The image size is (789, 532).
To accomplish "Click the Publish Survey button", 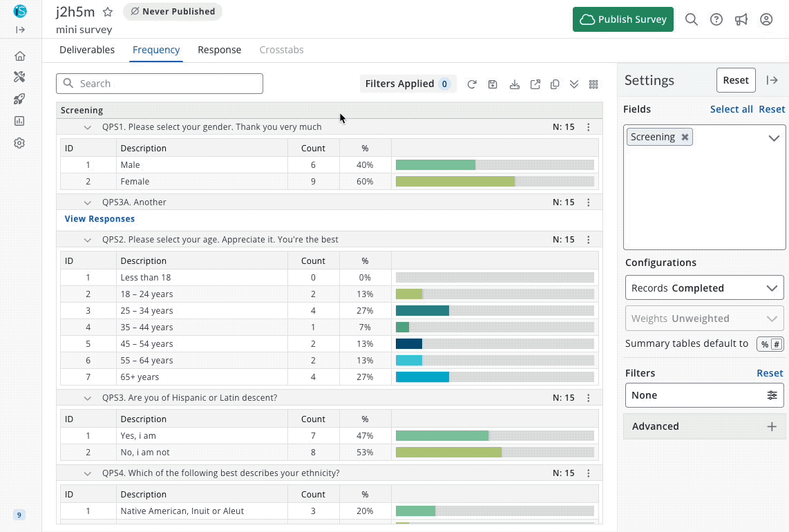I will coord(622,19).
